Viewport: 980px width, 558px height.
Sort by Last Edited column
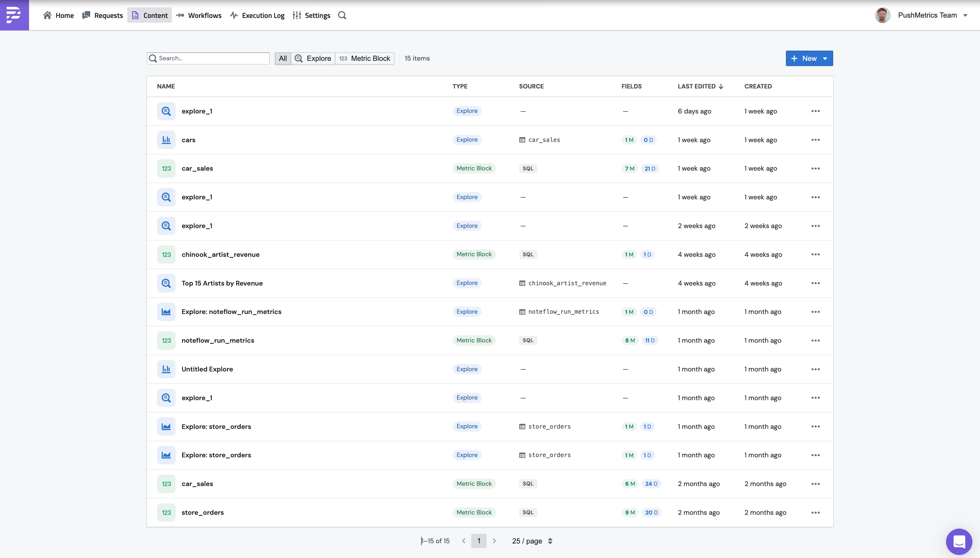[700, 86]
